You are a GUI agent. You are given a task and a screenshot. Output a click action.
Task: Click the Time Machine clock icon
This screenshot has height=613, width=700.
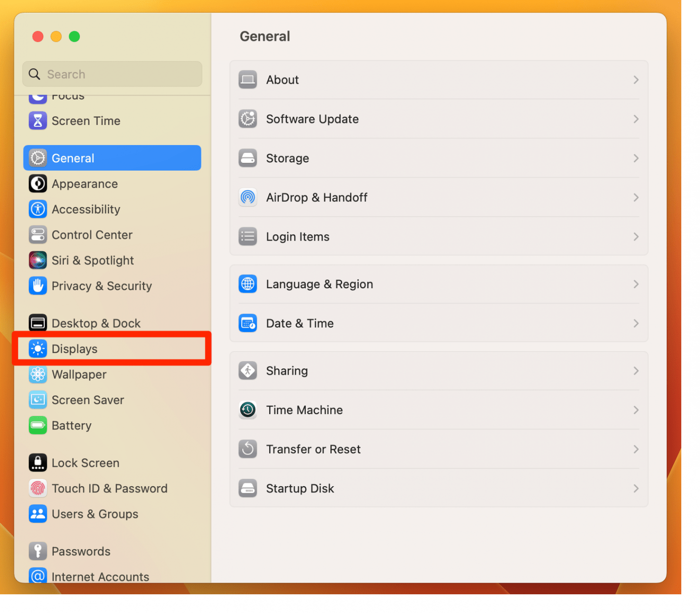tap(248, 410)
